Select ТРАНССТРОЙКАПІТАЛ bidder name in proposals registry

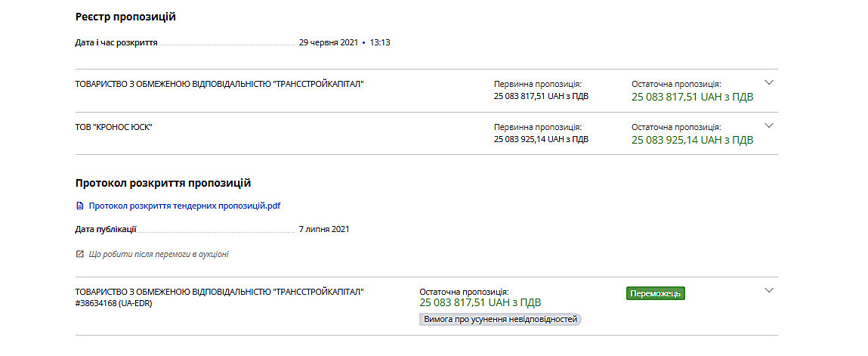[x=220, y=84]
